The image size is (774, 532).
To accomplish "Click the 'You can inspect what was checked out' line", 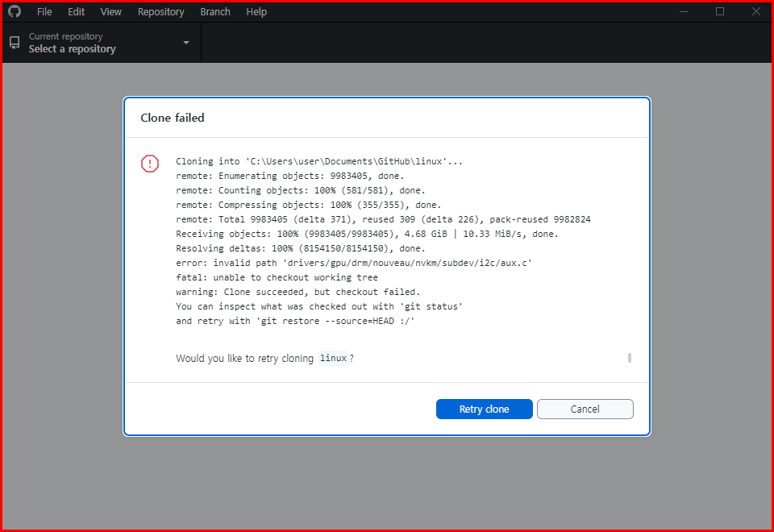I will point(319,306).
